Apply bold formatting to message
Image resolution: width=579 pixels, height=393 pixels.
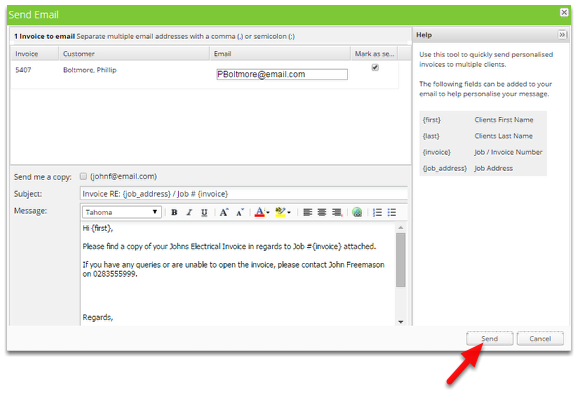(174, 212)
